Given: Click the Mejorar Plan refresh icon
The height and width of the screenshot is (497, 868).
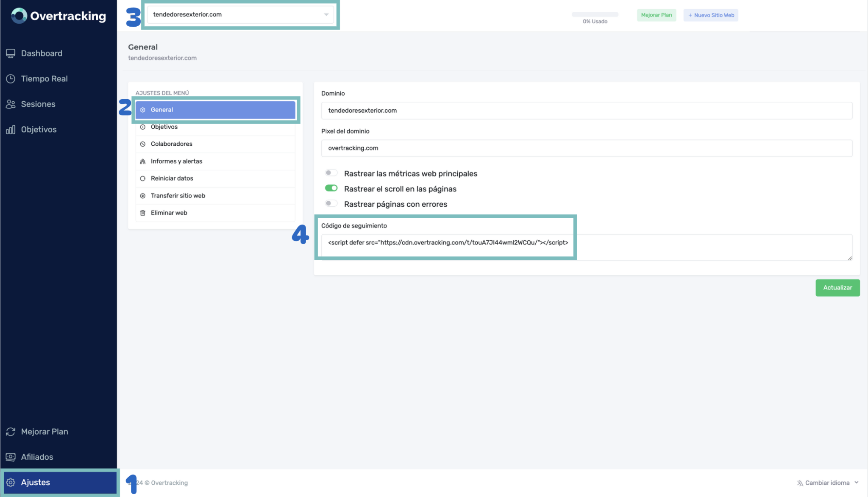Looking at the screenshot, I should [x=11, y=432].
